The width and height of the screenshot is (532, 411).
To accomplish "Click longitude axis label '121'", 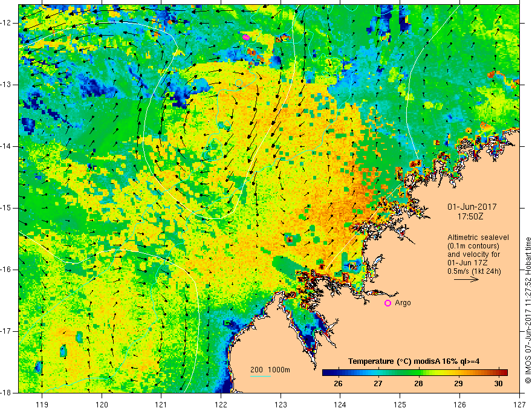I will point(161,404).
